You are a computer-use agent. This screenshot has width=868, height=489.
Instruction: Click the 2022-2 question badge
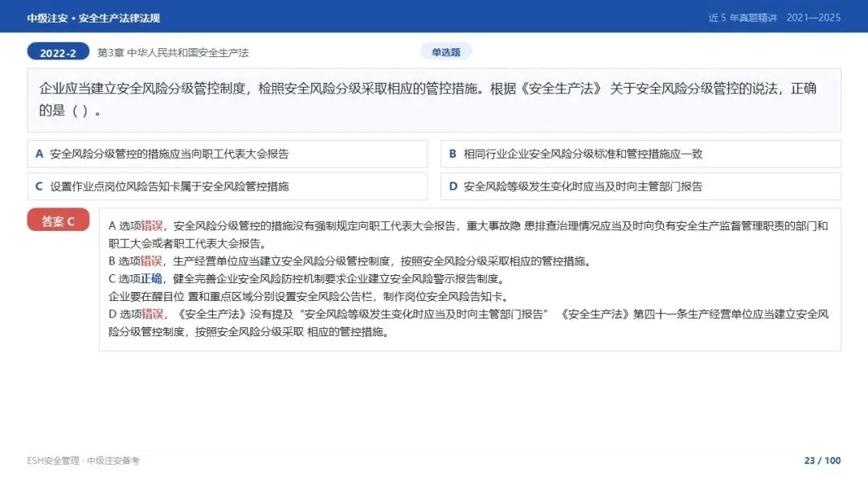tap(58, 52)
